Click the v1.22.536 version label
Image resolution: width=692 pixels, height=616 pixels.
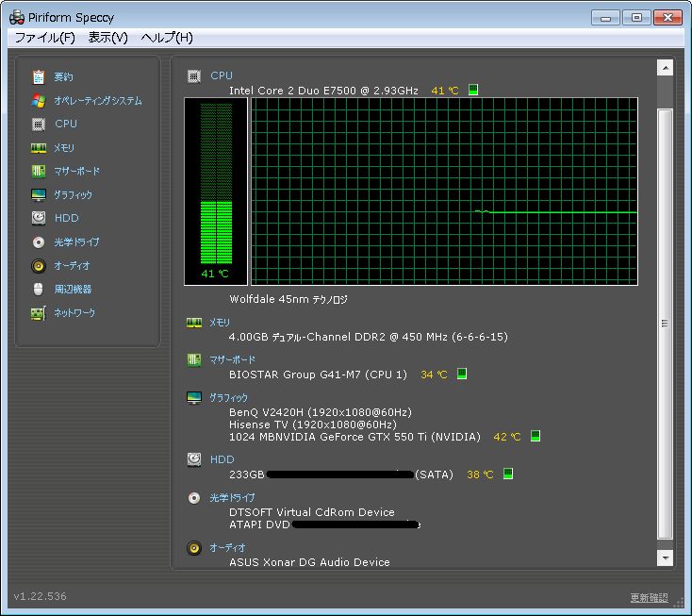tap(41, 596)
